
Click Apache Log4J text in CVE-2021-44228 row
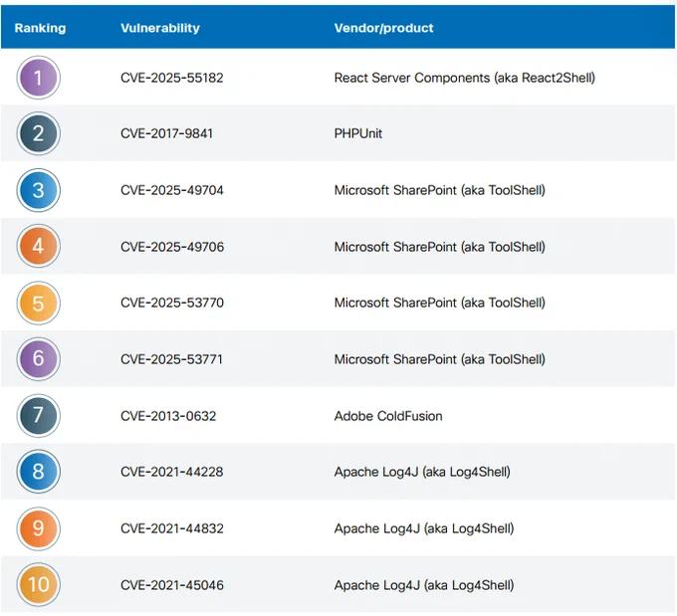point(422,472)
